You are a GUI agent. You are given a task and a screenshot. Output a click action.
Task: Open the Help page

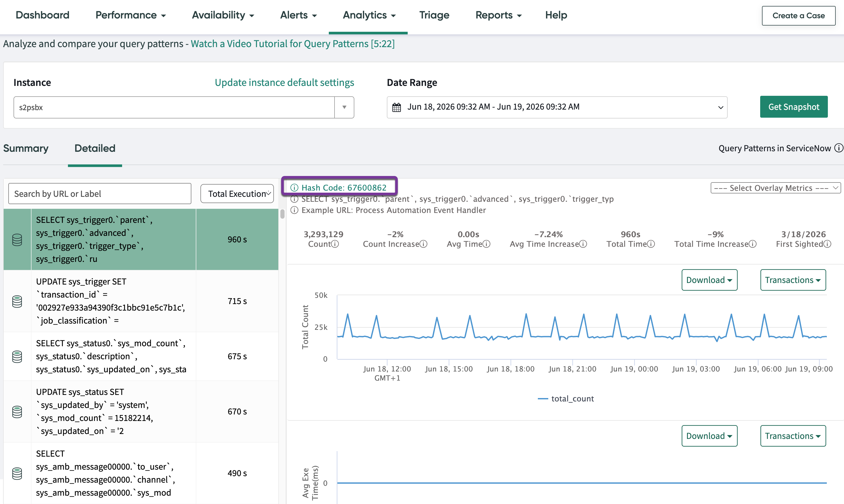(x=556, y=15)
